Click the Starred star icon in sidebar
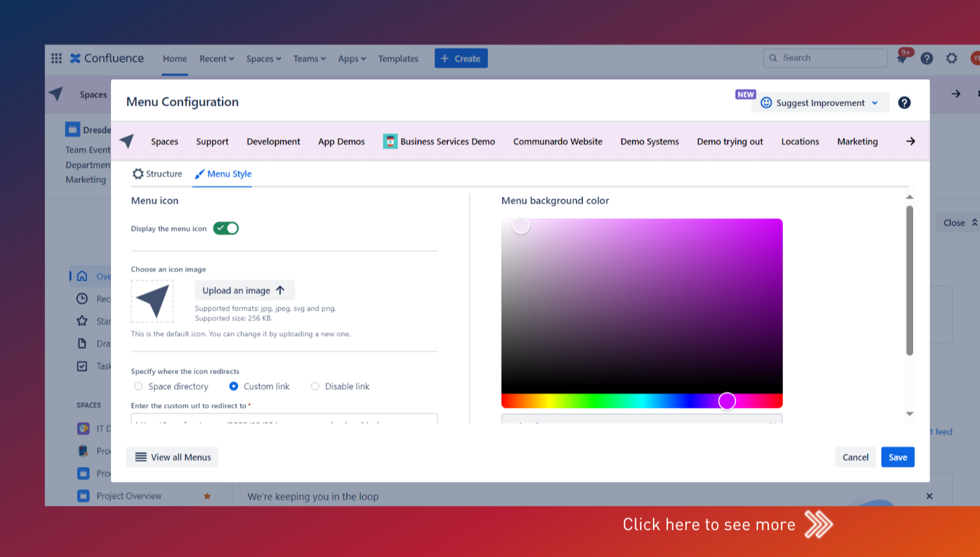 (x=82, y=321)
